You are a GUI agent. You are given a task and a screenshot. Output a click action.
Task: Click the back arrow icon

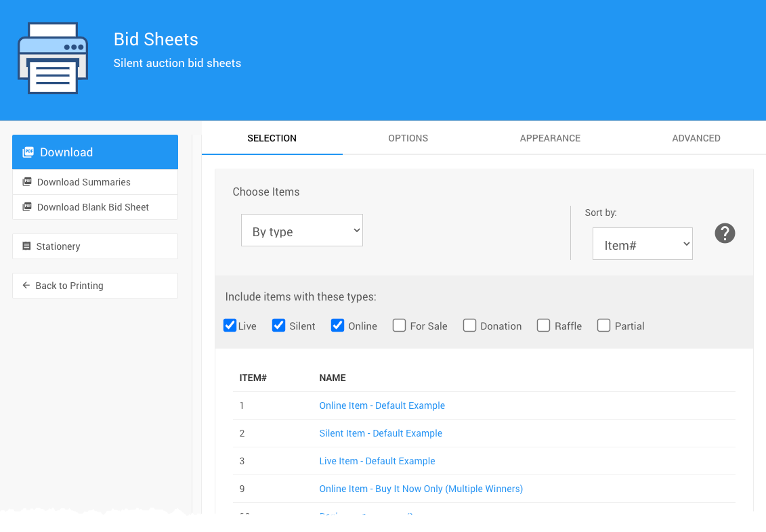tap(26, 286)
